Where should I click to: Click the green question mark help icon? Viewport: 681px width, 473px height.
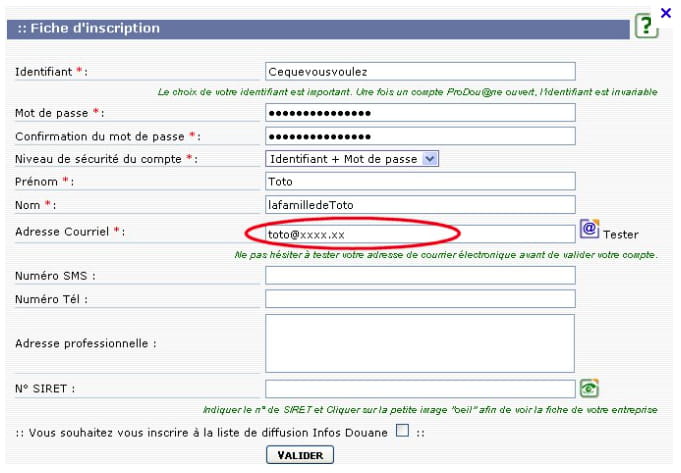point(647,28)
